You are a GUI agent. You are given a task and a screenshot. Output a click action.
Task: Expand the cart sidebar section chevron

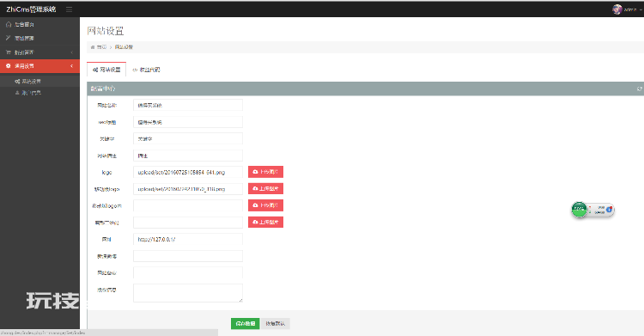click(72, 52)
